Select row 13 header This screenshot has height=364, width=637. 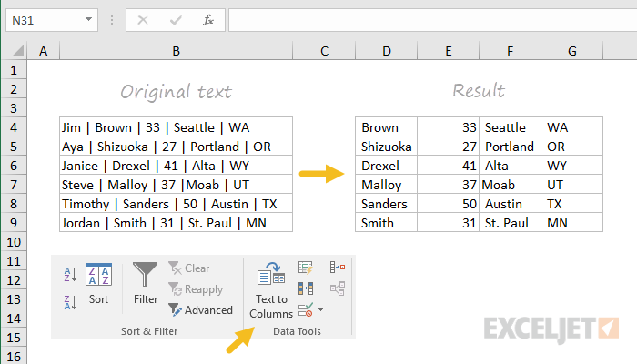click(x=14, y=299)
